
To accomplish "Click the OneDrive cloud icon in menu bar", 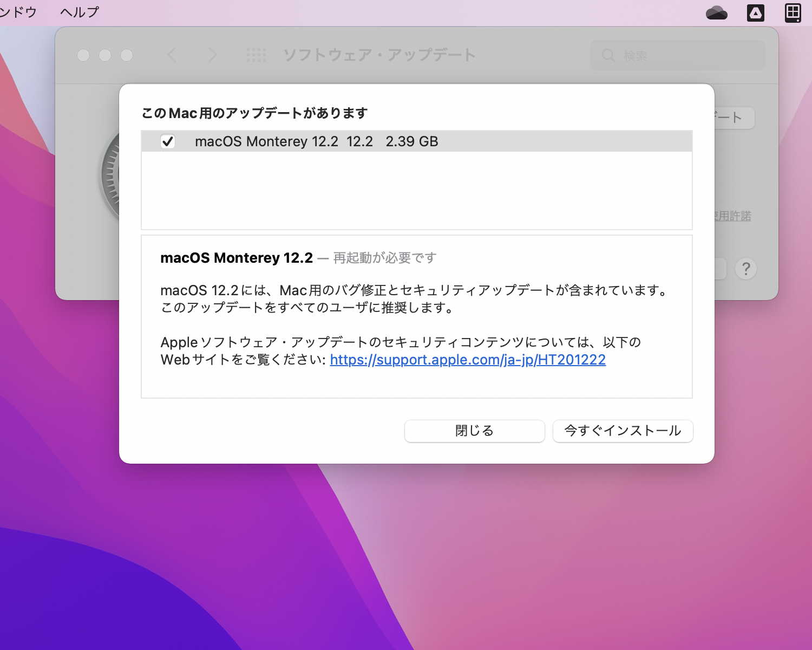I will pos(717,12).
